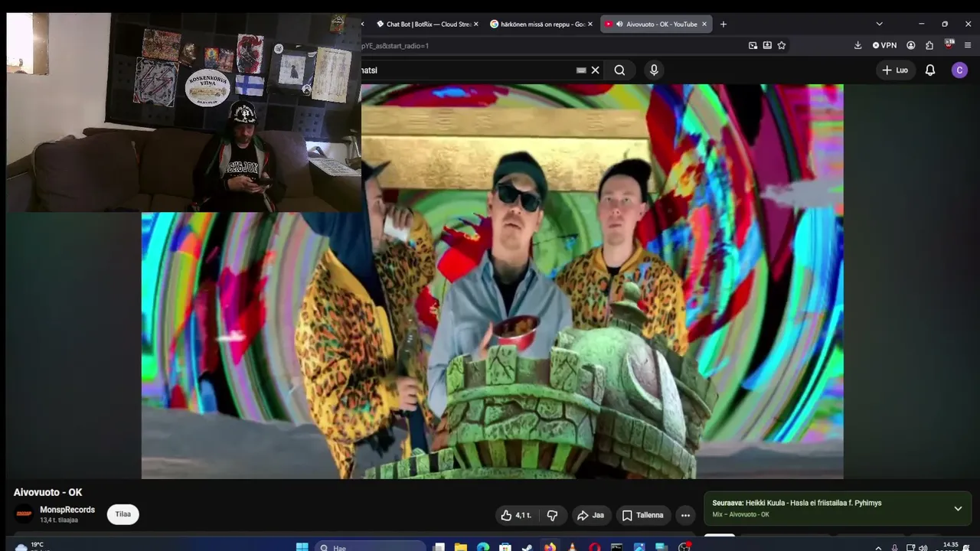980x551 pixels.
Task: Open the MonspRecords channel link
Action: click(x=67, y=510)
